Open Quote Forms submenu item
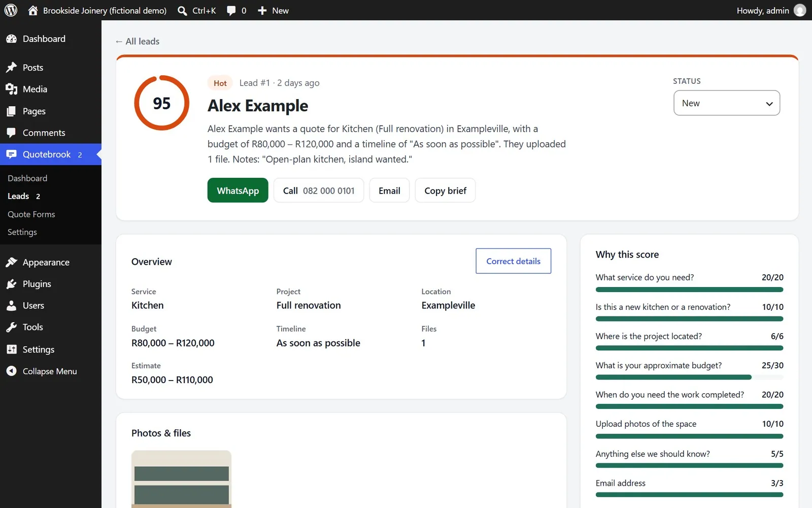 click(31, 214)
